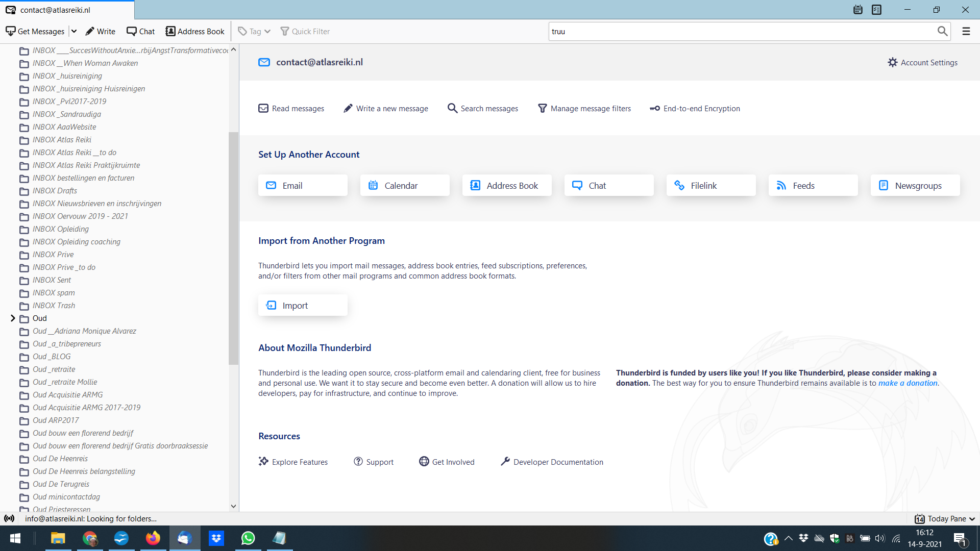Set up a new Calendar

click(x=405, y=185)
